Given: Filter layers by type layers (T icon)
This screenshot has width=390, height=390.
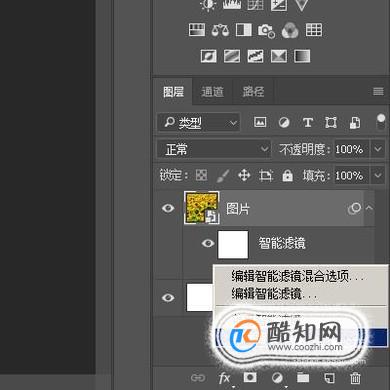Looking at the screenshot, I should click(x=308, y=123).
